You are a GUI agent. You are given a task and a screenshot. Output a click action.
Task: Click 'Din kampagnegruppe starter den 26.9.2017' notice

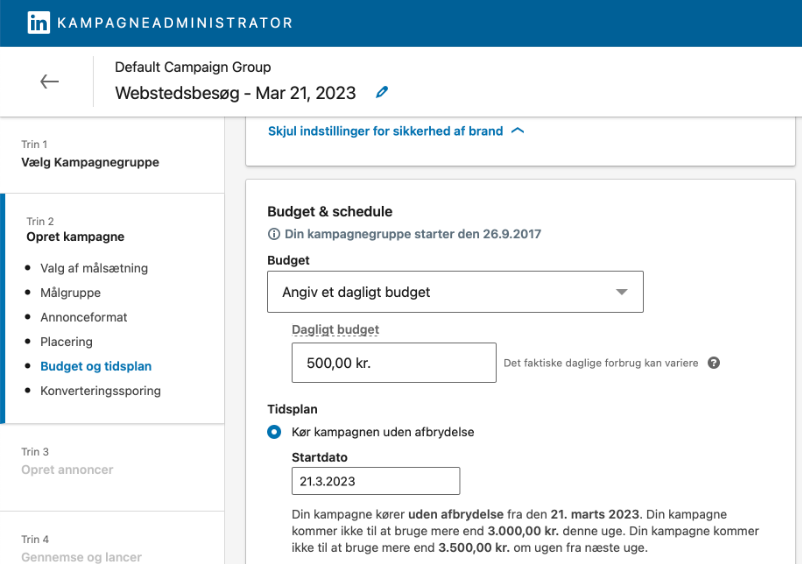(x=413, y=234)
